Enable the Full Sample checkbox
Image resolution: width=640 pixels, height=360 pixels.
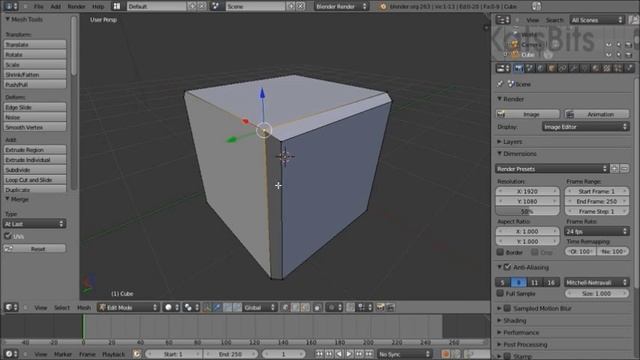click(500, 293)
